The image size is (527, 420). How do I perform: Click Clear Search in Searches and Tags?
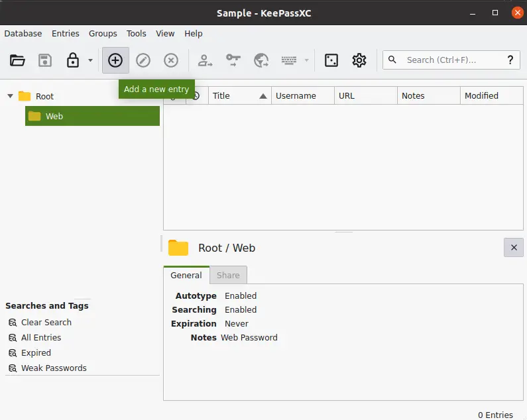[x=46, y=323]
